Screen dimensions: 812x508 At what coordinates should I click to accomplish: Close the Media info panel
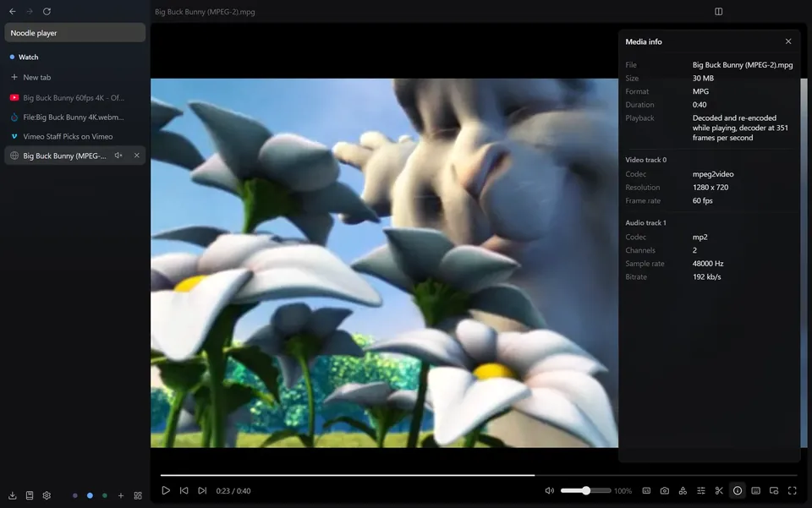point(788,41)
